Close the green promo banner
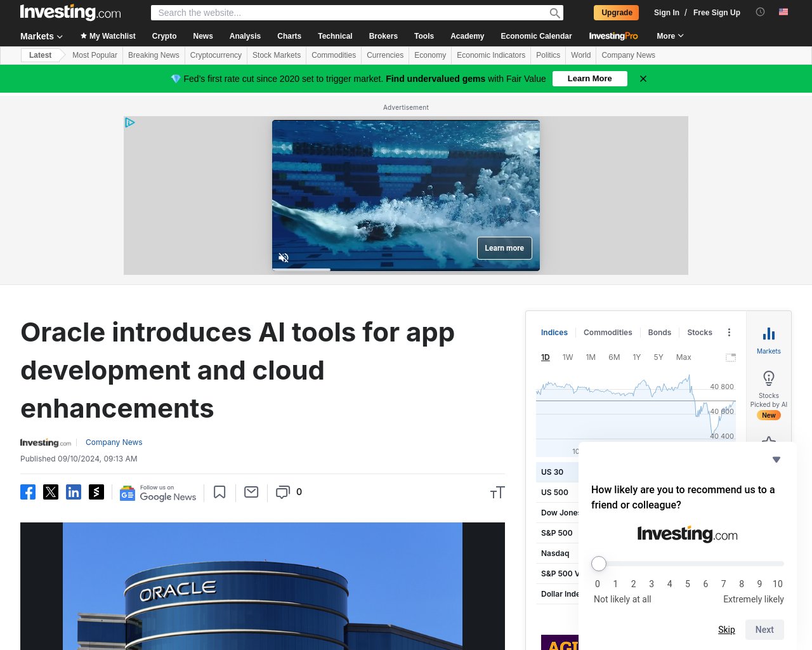 (x=643, y=79)
